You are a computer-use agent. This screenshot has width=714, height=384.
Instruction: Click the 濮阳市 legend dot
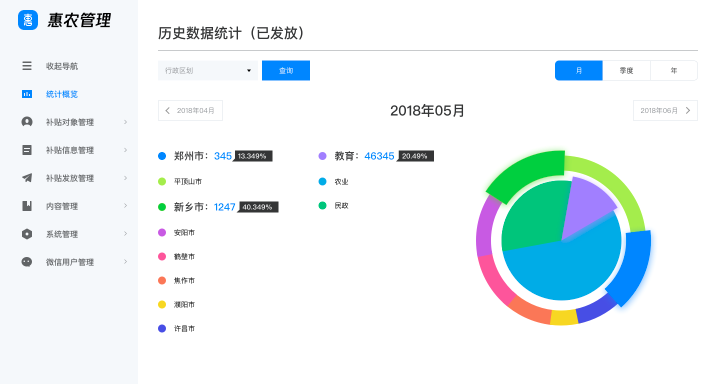[162, 304]
